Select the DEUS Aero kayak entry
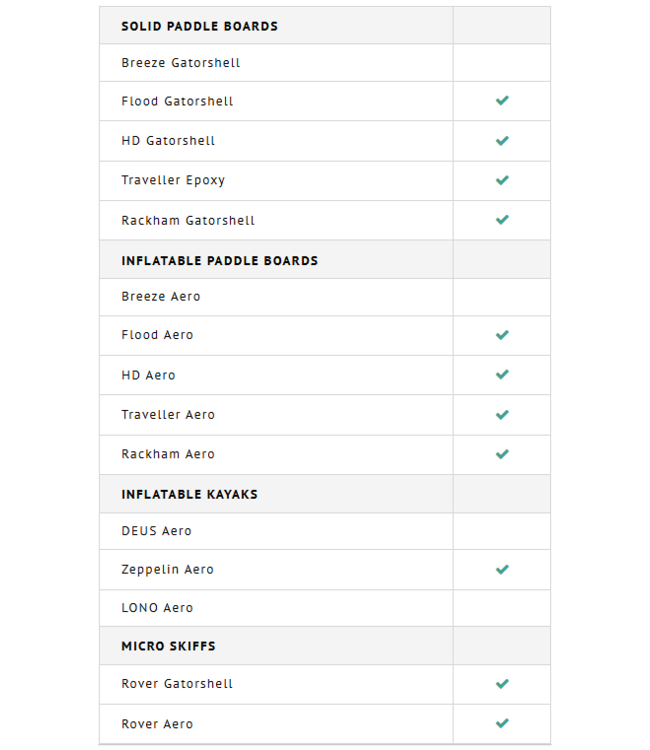 156,531
